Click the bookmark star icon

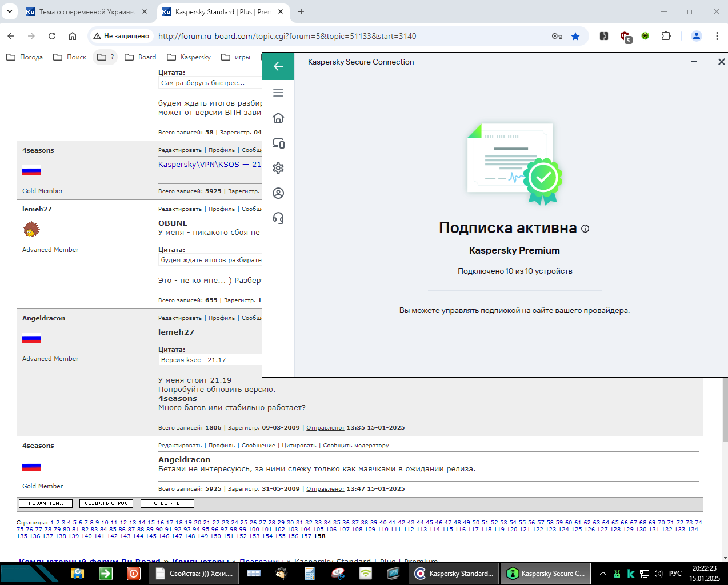[x=575, y=36]
